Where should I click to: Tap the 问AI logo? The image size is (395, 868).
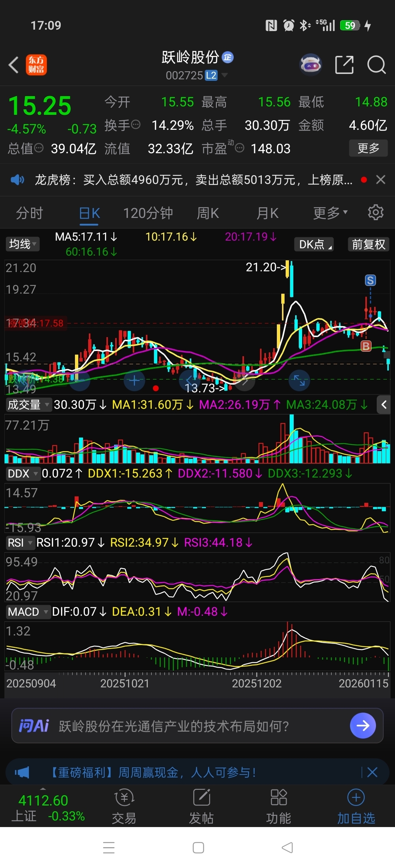[34, 726]
